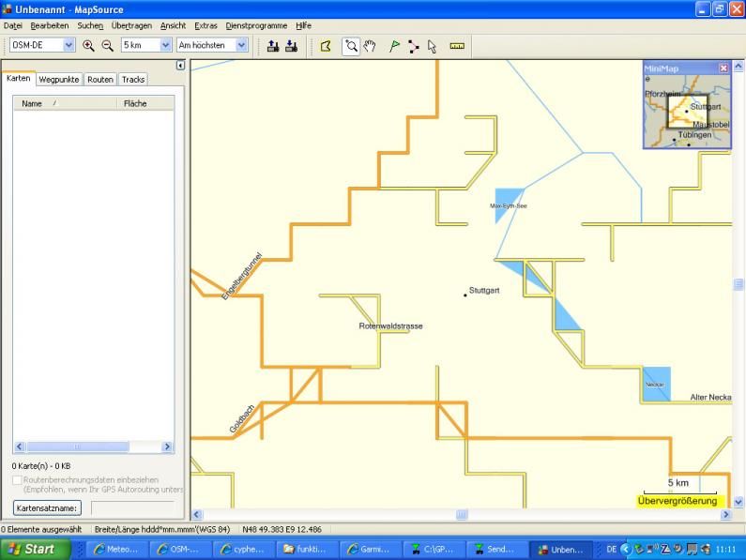Select the distance measure ruler tool
The width and height of the screenshot is (746, 560).
(457, 46)
